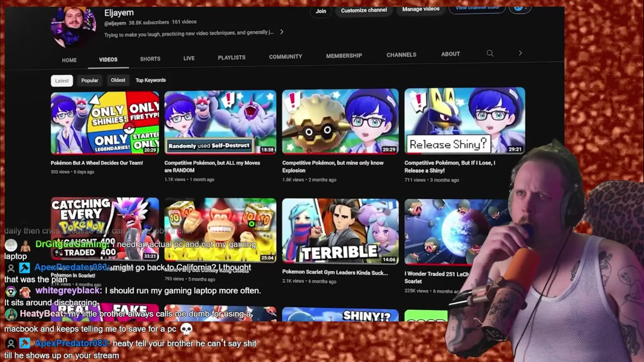Click title If I Lose, I Release a Shiny!
The width and height of the screenshot is (644, 362).
click(450, 166)
